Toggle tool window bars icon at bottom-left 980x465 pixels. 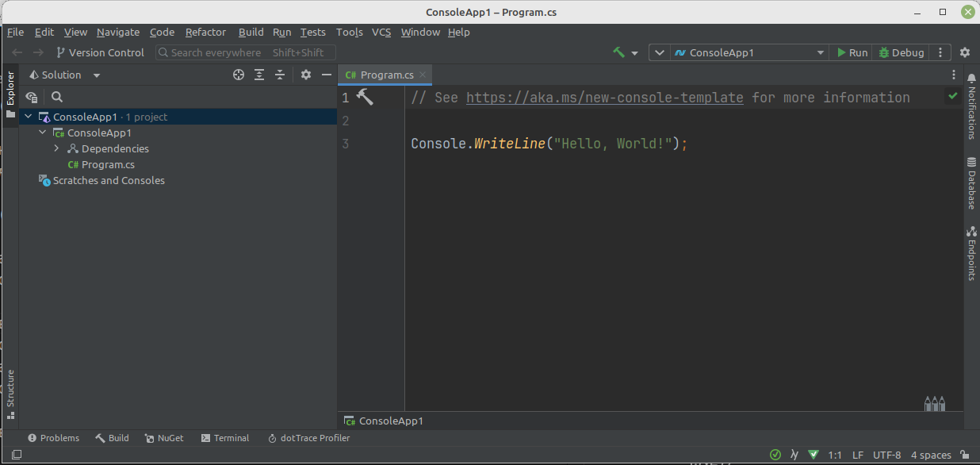point(16,455)
